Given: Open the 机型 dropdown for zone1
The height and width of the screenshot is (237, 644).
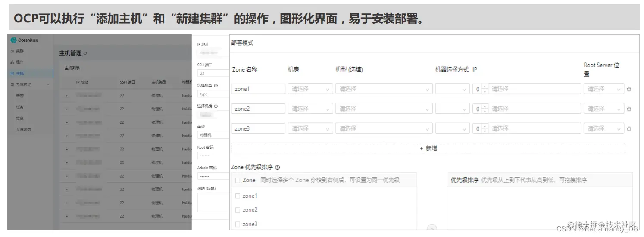Looking at the screenshot, I should (384, 89).
